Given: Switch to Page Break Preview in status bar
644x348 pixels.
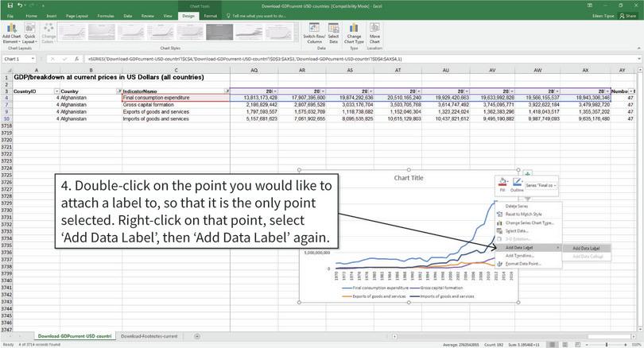Looking at the screenshot, I should click(577, 345).
